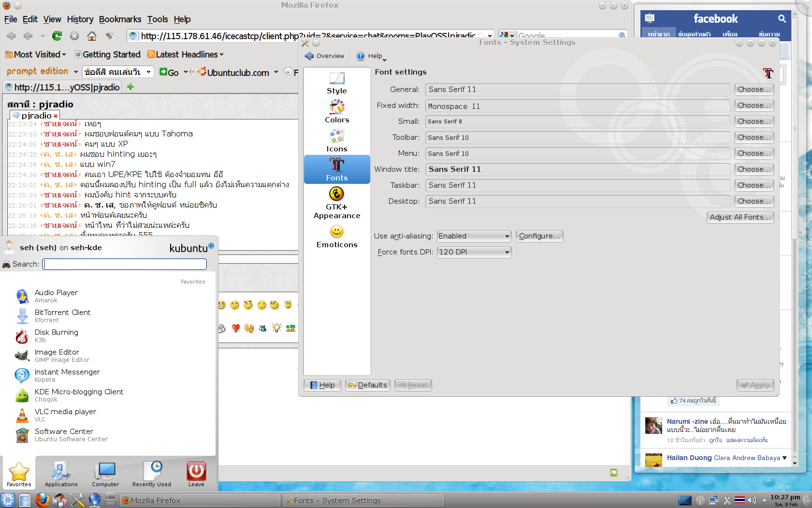812x508 pixels.
Task: Click Configure... next to anti-aliasing
Action: pyautogui.click(x=539, y=236)
